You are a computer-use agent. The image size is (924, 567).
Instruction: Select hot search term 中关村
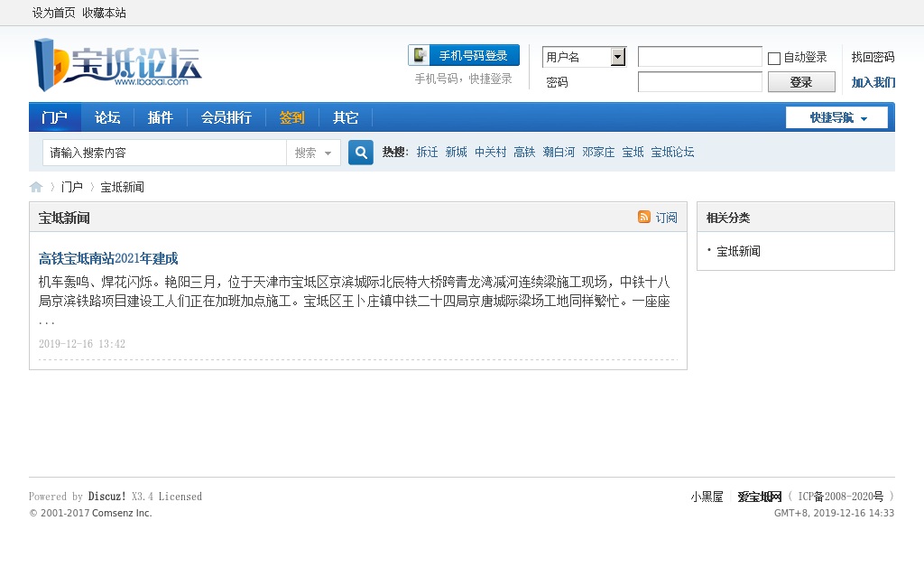tap(490, 152)
